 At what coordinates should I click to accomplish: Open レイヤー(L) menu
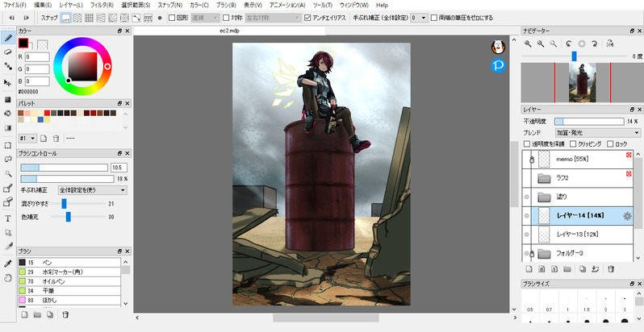(x=71, y=6)
